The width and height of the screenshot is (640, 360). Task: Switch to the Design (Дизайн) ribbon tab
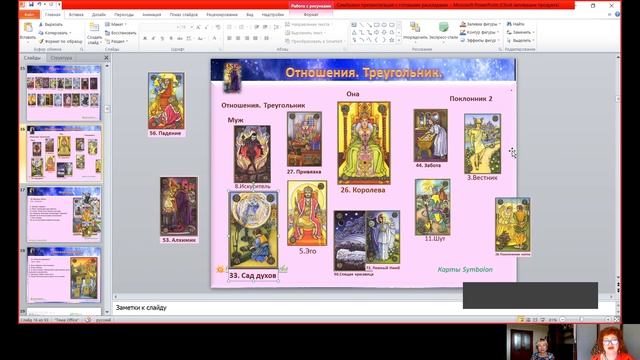(x=99, y=14)
